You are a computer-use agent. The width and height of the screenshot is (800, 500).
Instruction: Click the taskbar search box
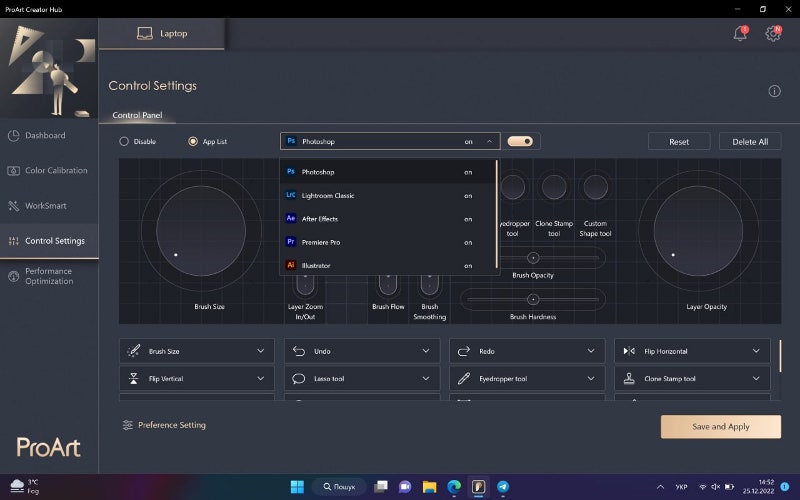(x=339, y=487)
